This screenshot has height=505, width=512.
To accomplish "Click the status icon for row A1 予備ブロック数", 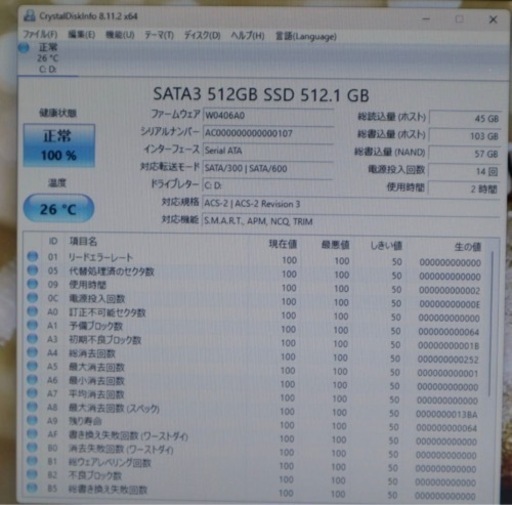I will coord(32,325).
